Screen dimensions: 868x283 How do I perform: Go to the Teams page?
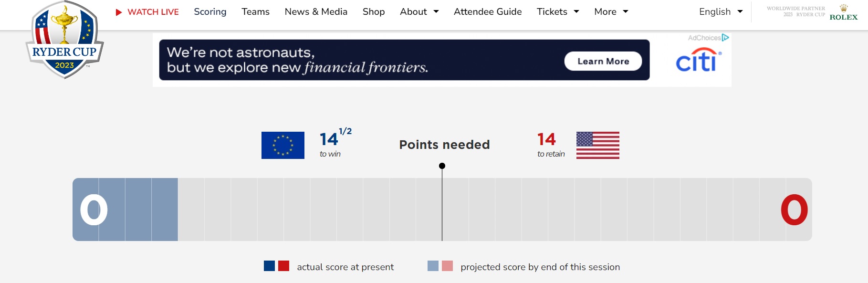click(255, 11)
